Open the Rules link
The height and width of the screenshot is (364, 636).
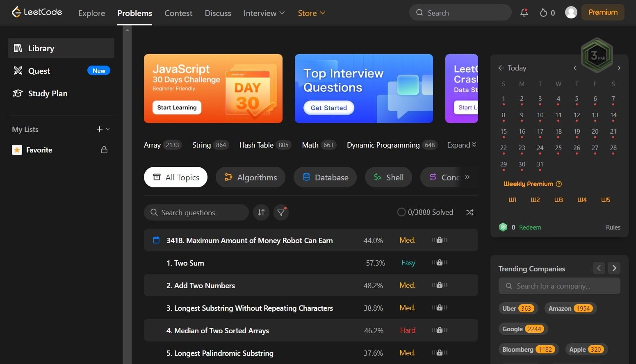point(613,227)
